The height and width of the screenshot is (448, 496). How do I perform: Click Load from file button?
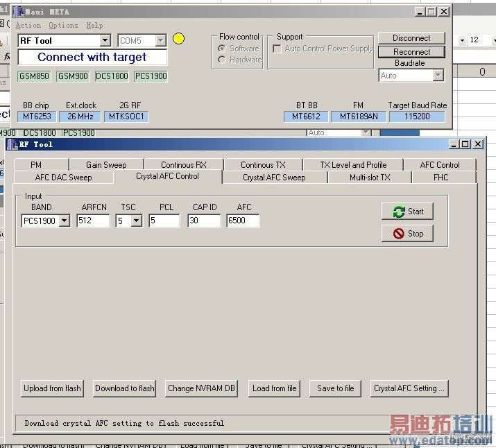tap(274, 388)
